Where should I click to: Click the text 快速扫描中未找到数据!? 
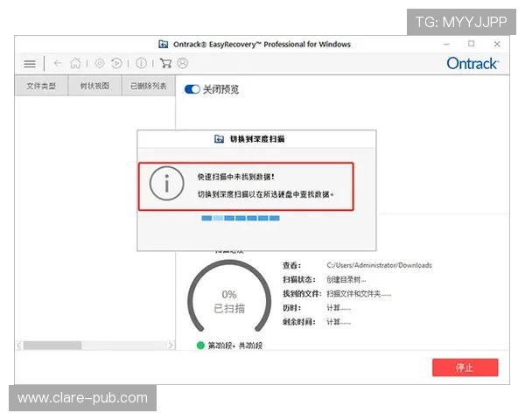pyautogui.click(x=235, y=177)
